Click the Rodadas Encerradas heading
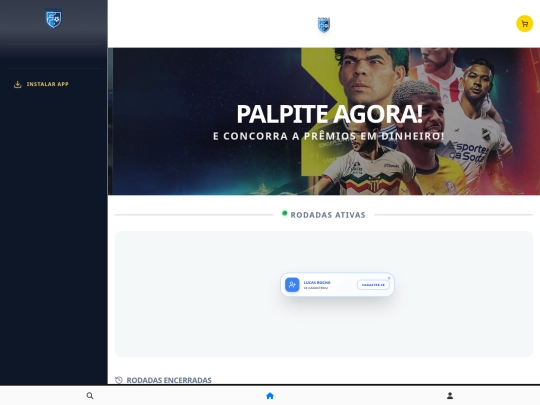 [169, 380]
